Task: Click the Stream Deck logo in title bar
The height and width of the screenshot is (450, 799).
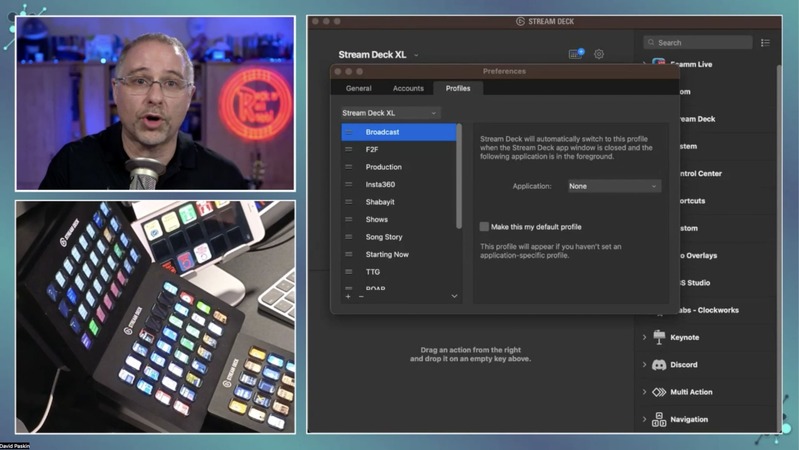Action: pyautogui.click(x=520, y=21)
